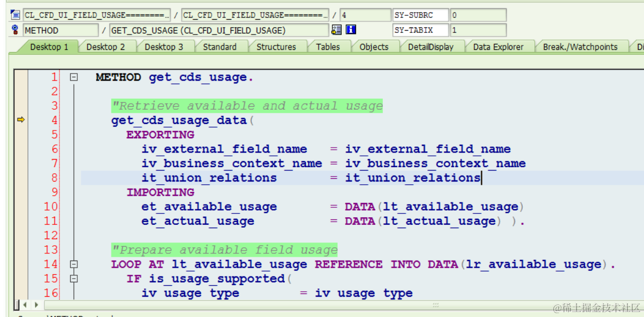Click the et_actual_usage parameter

tap(198, 221)
